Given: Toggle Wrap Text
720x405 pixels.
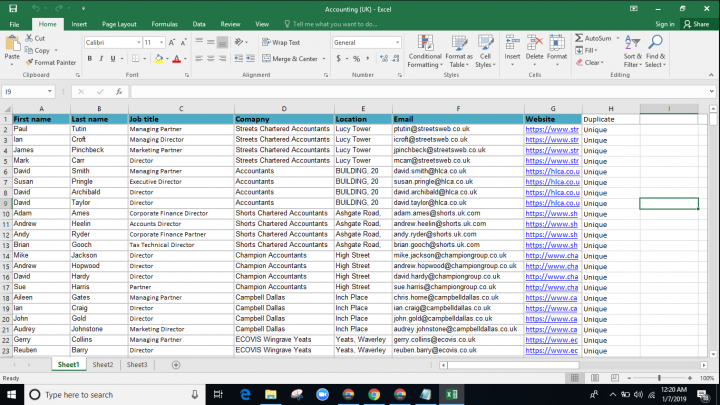Looking at the screenshot, I should [281, 42].
